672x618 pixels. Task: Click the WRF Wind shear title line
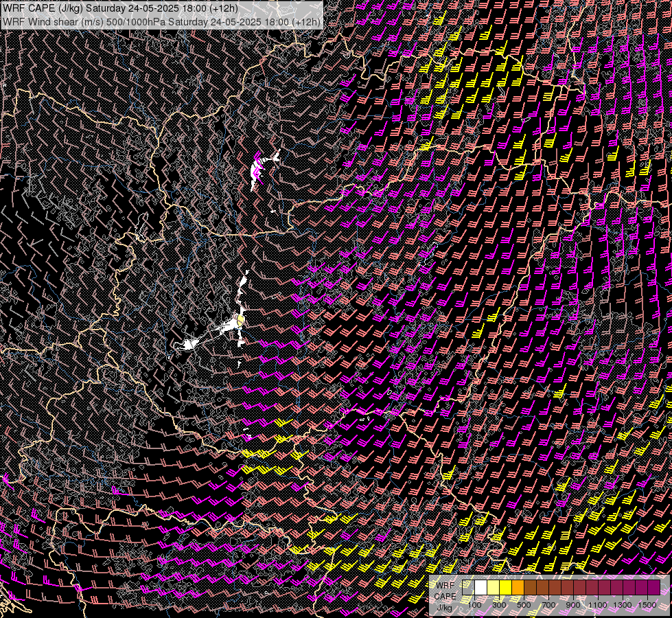(x=161, y=22)
